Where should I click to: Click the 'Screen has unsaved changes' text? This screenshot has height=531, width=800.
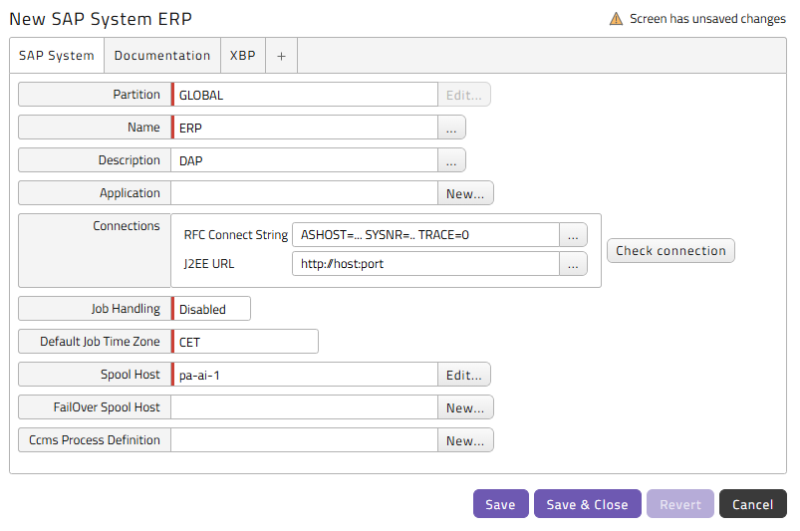coord(707,19)
